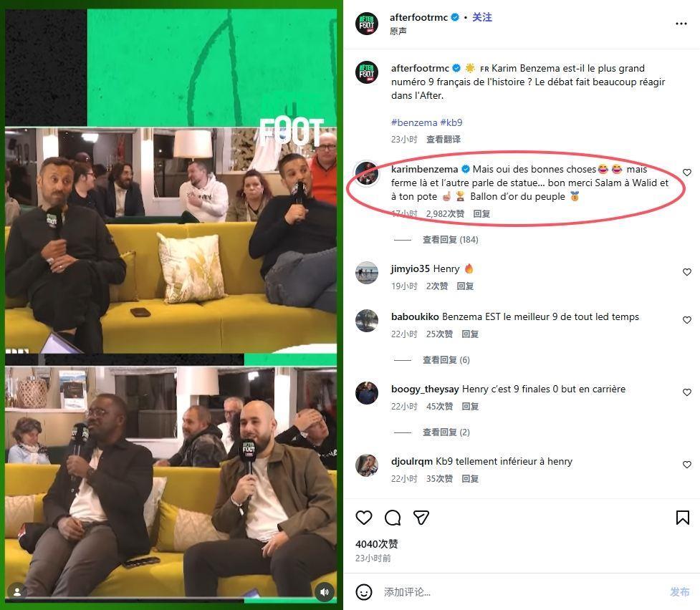Viewport: 700px width, 610px height.
Task: Share the post via paper plane icon
Action: pos(421,518)
